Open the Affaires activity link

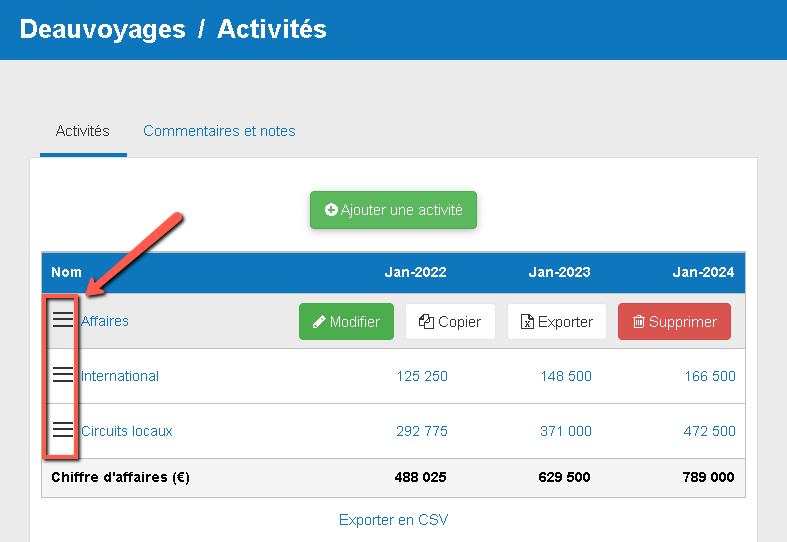(x=105, y=321)
